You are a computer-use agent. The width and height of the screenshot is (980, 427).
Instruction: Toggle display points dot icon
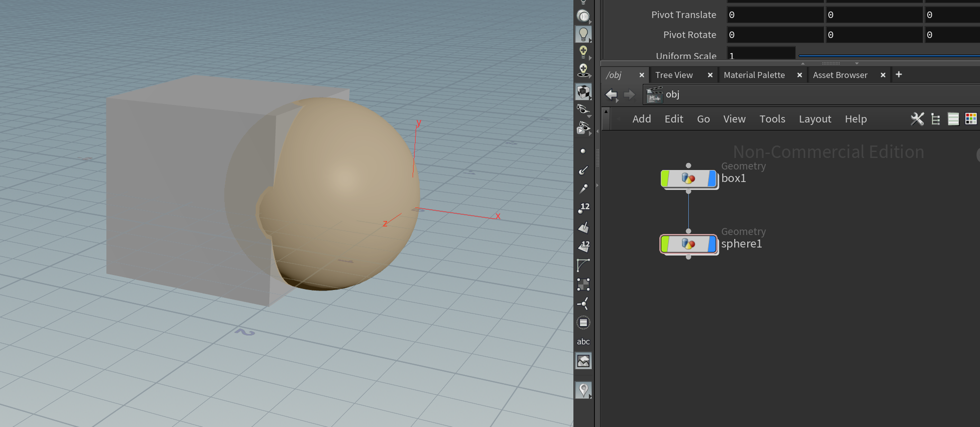pyautogui.click(x=583, y=151)
